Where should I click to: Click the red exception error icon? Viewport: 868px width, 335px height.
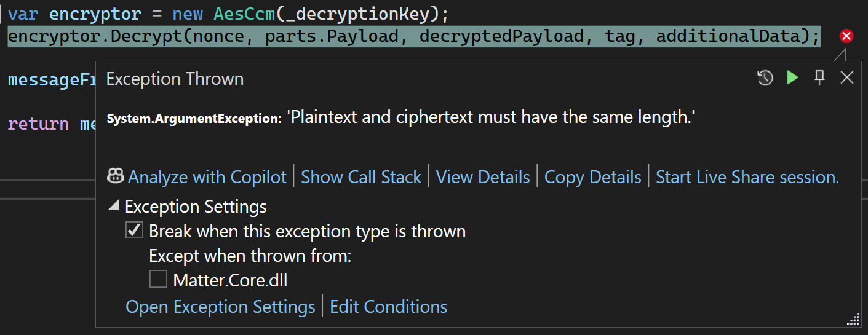pyautogui.click(x=846, y=36)
